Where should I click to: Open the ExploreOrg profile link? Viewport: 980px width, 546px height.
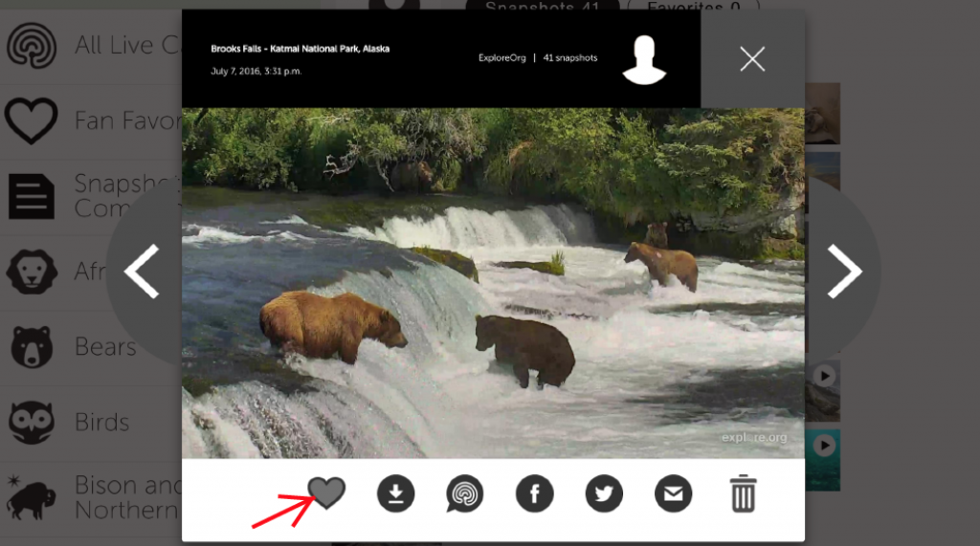pos(501,58)
